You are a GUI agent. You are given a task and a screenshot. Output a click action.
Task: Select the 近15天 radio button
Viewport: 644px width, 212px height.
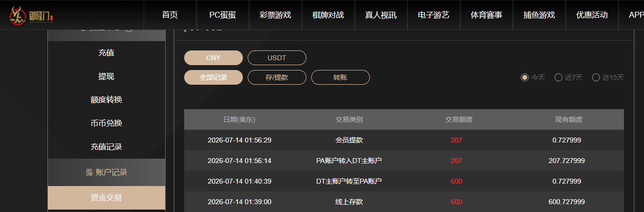[x=596, y=77]
